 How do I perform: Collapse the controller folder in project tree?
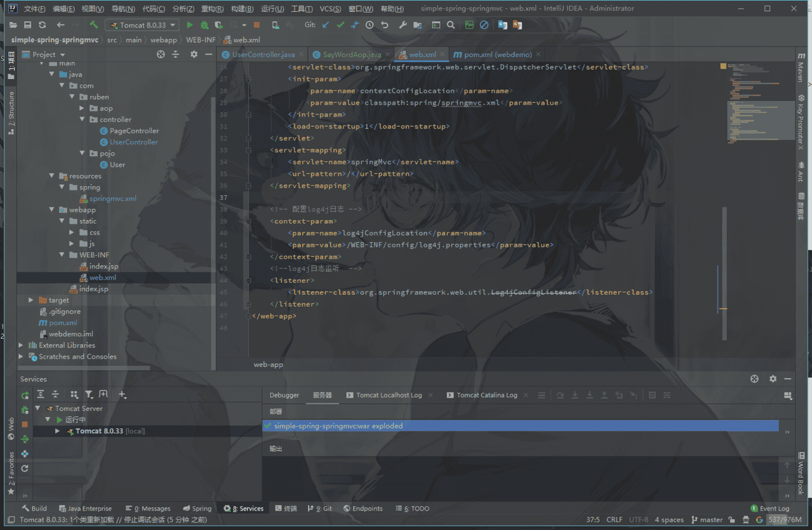coord(82,119)
